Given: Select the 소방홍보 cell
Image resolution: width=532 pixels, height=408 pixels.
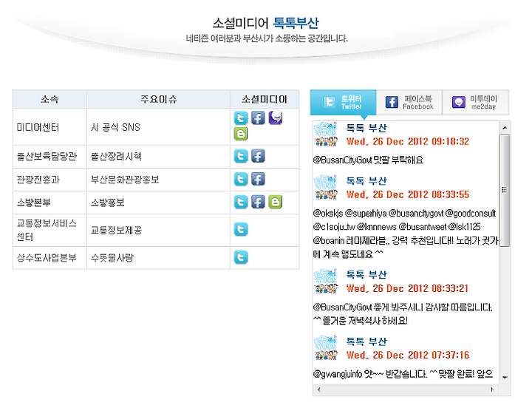Looking at the screenshot, I should [158, 203].
